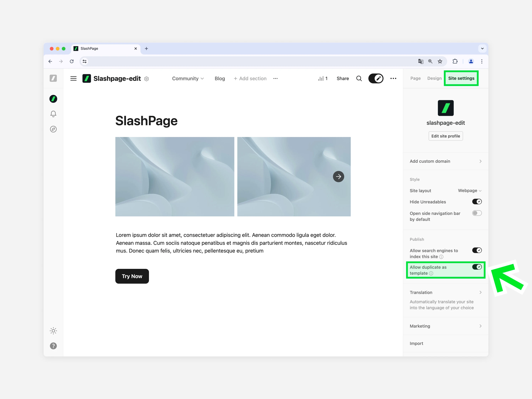Open the slashpage-edit site avatar in sidebar
The width and height of the screenshot is (532, 399).
click(x=53, y=99)
